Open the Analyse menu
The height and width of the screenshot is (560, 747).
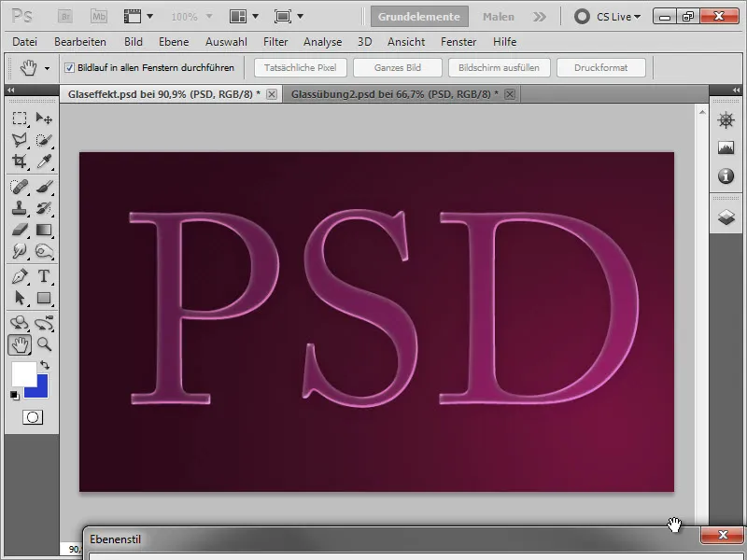point(322,42)
